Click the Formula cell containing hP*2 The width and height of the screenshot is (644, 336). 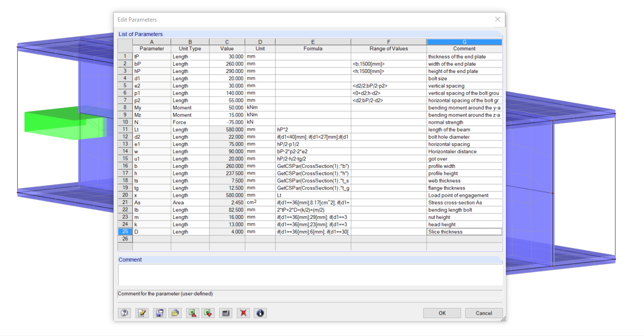tap(313, 129)
